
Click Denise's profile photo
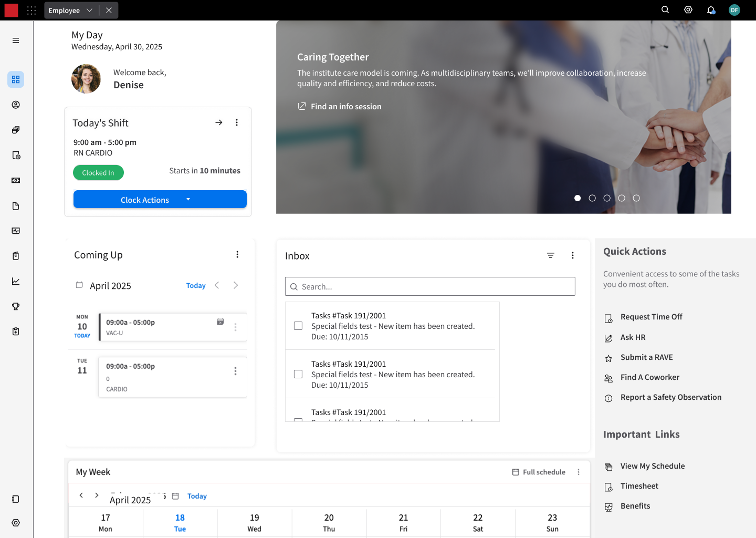pos(86,79)
